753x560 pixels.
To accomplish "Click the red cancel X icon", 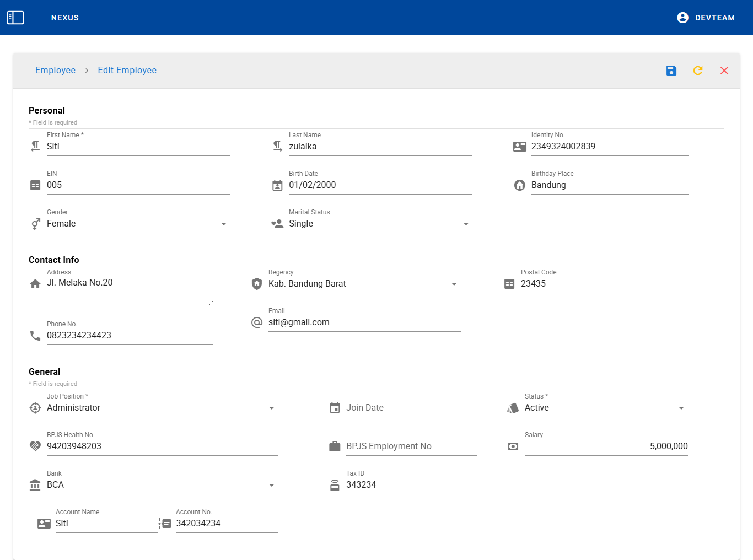I will coord(724,71).
